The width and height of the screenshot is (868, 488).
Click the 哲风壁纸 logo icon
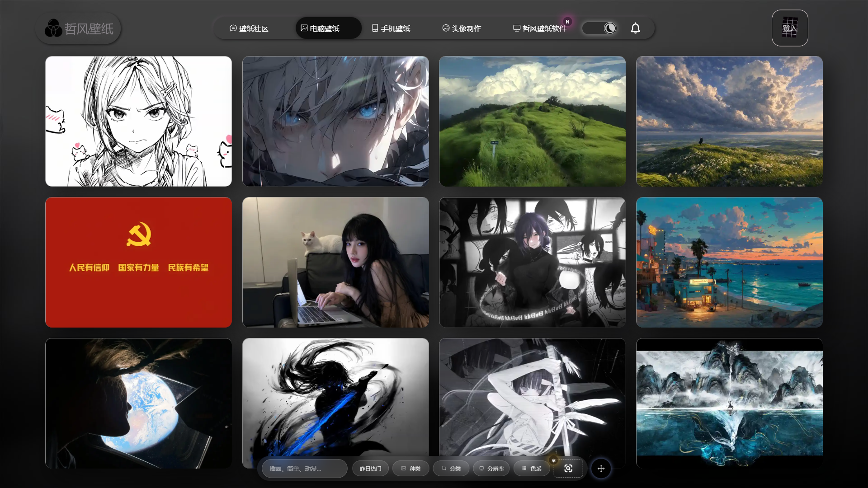pos(53,28)
